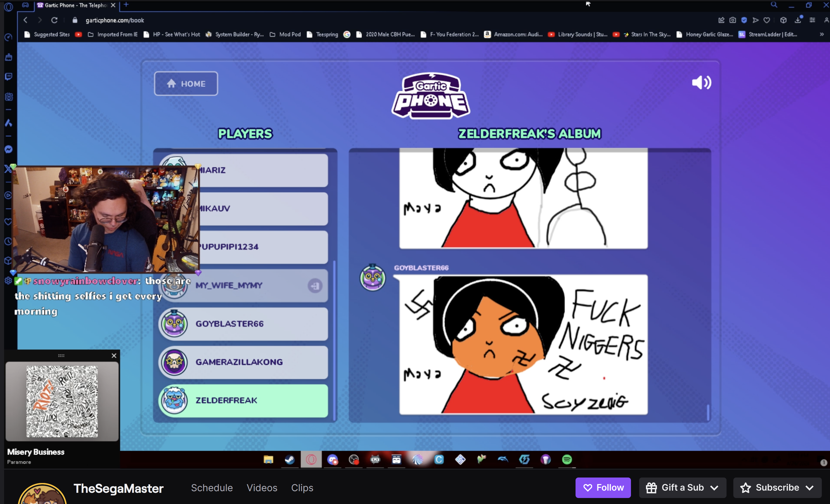Click the album panel scrollbar
This screenshot has width=830, height=504.
708,412
